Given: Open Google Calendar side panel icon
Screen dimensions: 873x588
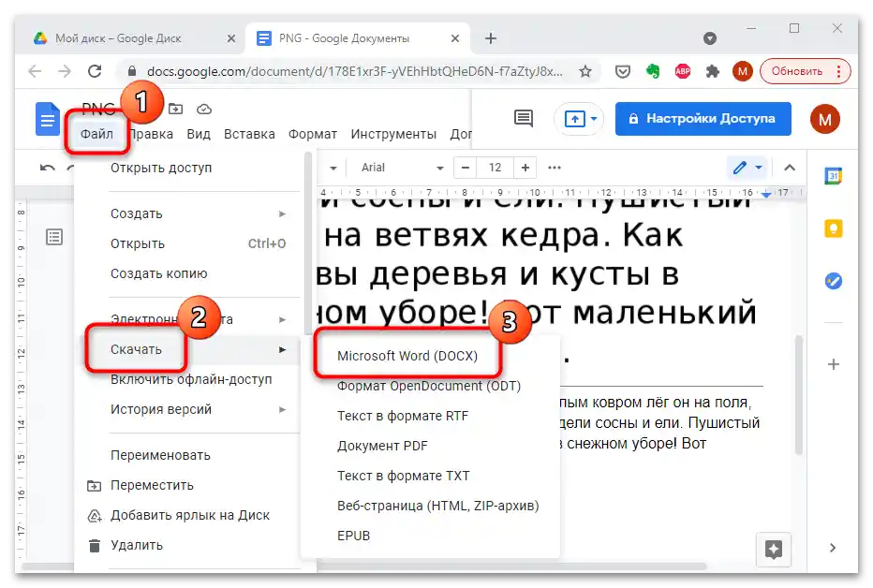Looking at the screenshot, I should (x=833, y=176).
